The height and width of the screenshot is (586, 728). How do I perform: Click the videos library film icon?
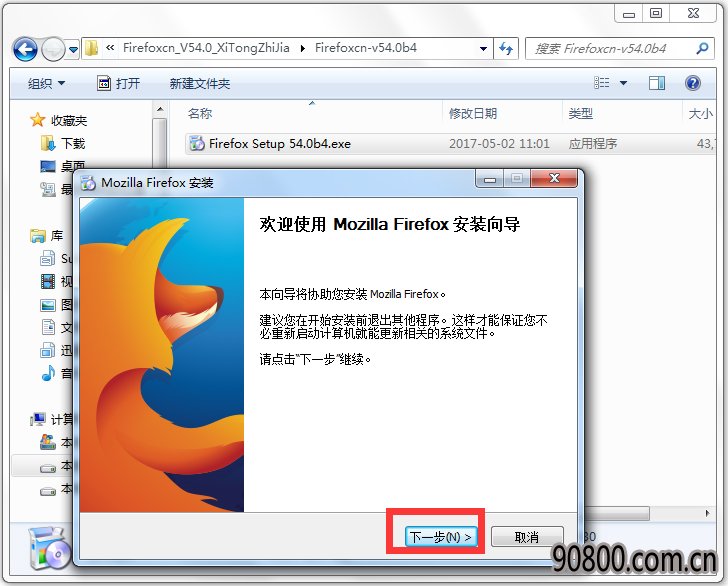click(48, 281)
